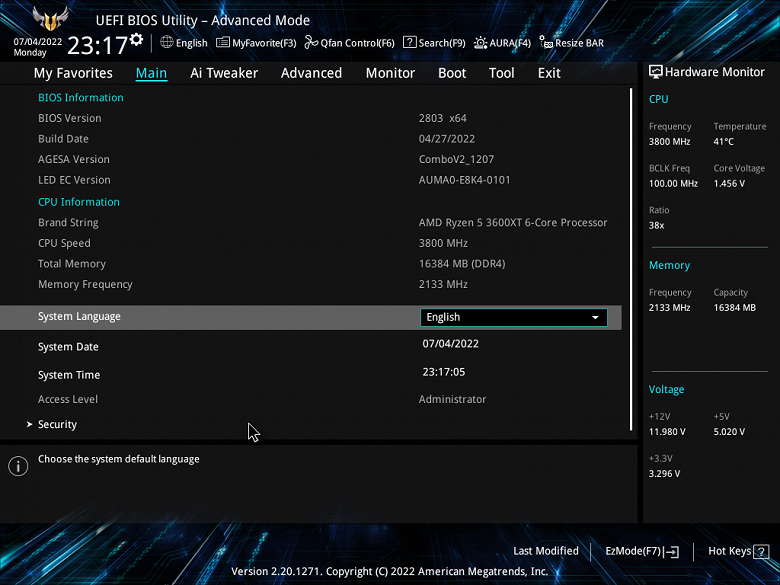Viewport: 780px width, 585px height.
Task: Select the Main tab
Action: pyautogui.click(x=151, y=73)
